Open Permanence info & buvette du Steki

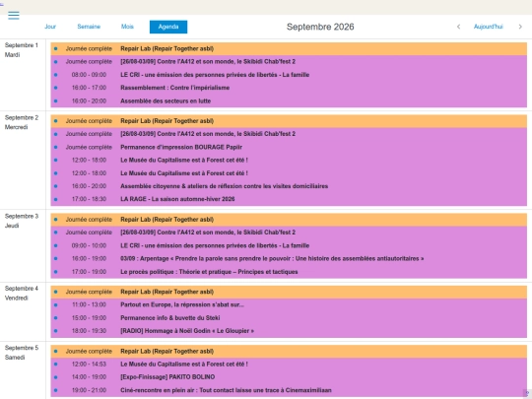click(x=289, y=318)
